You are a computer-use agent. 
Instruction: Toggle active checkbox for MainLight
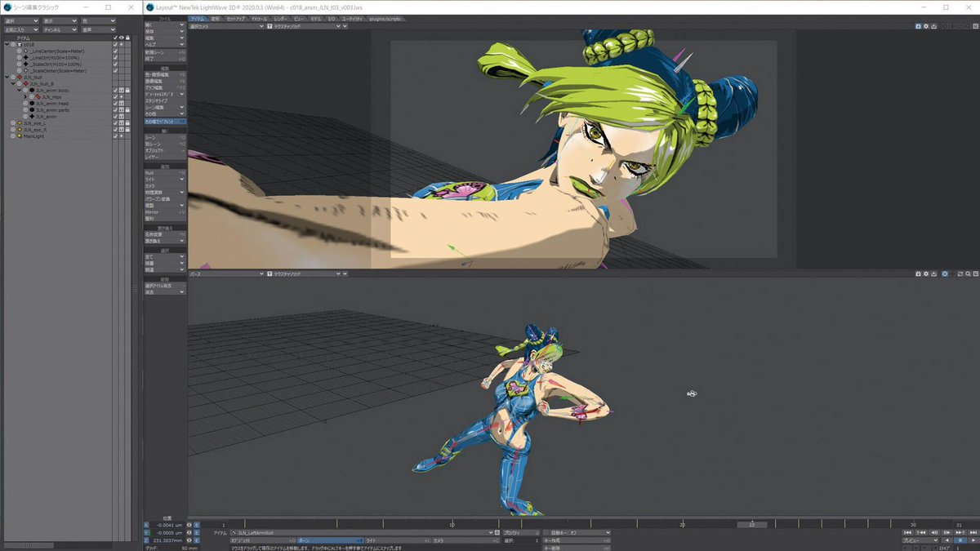pos(115,136)
